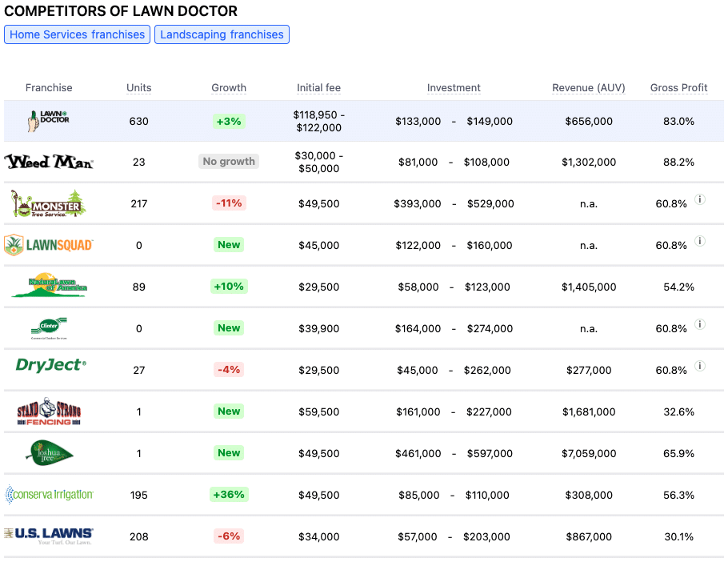Click info icon in Monster Tree Service row
728x566 pixels.
tap(700, 199)
